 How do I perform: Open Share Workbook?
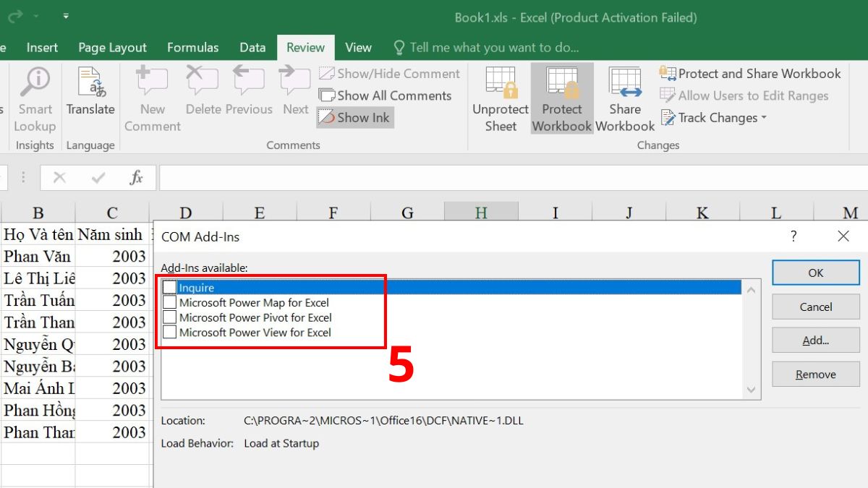(x=624, y=98)
